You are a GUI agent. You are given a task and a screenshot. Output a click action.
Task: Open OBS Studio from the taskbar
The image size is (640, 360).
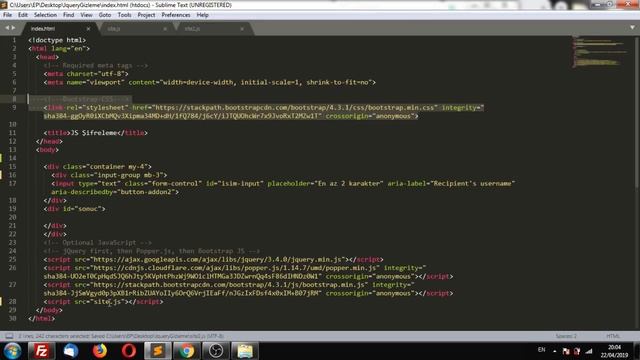(216, 351)
